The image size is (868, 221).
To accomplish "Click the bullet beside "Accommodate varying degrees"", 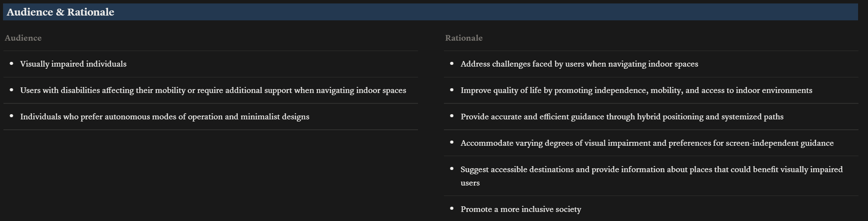I will click(452, 143).
